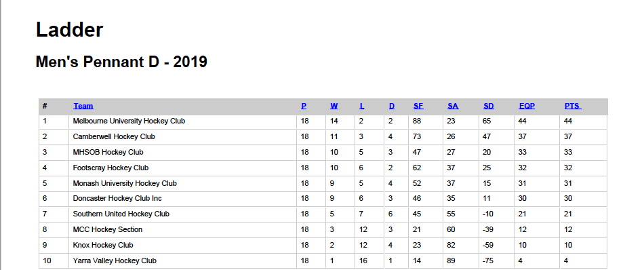Screen dimensions: 644x270
Task: Click Yarra Valley Hockey Club cell
Action: (182, 261)
